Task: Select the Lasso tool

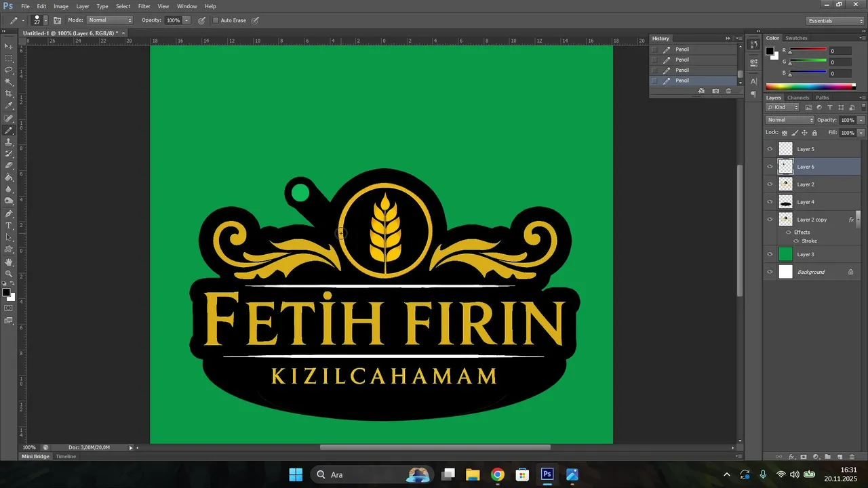Action: [x=9, y=70]
